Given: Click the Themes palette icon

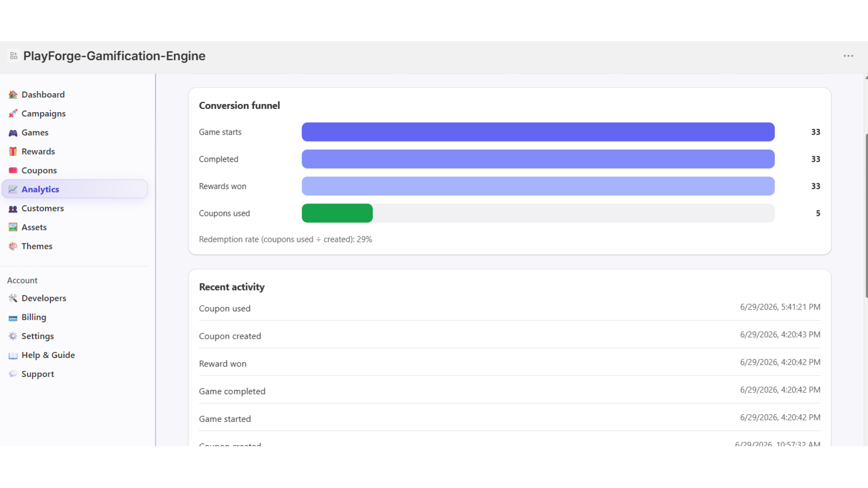Looking at the screenshot, I should pyautogui.click(x=13, y=246).
